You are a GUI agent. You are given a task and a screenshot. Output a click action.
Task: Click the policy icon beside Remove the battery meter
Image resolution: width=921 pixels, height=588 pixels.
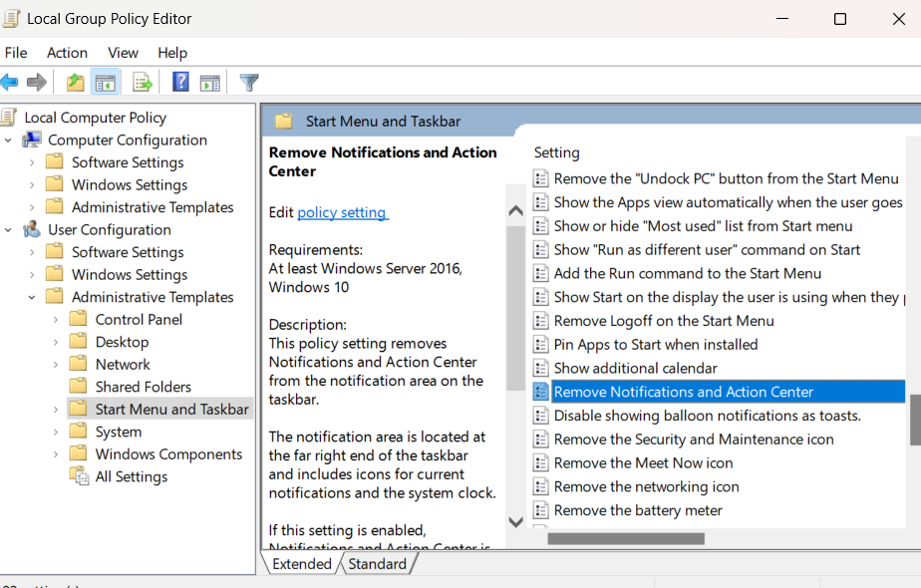click(x=540, y=510)
